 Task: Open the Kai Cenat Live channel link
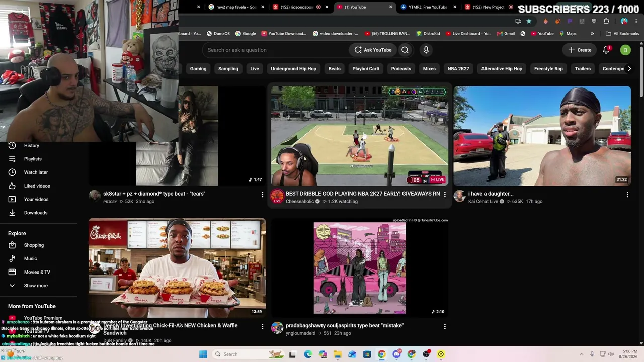[x=483, y=201]
